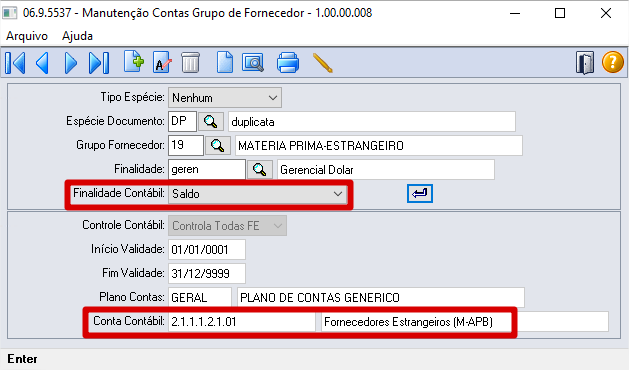629x370 pixels.
Task: Click the PLANO DE CONTAS GENERICO field
Action: pyautogui.click(x=381, y=297)
